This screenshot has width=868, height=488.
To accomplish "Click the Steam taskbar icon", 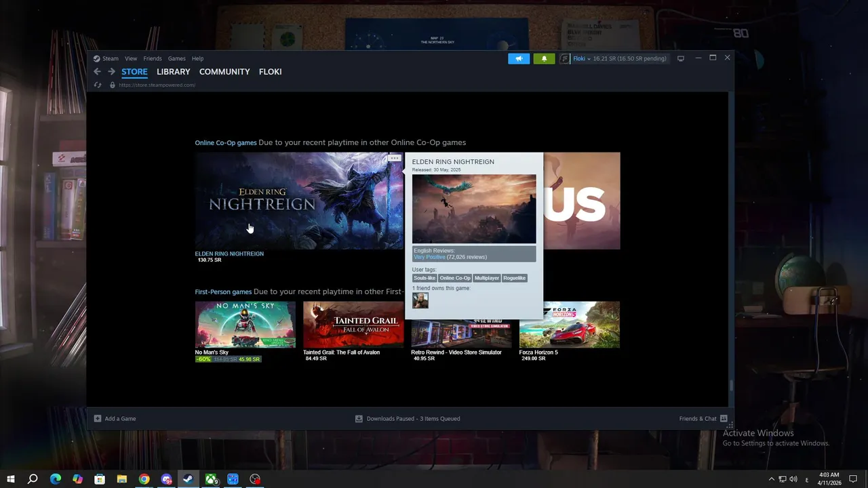I will (188, 479).
